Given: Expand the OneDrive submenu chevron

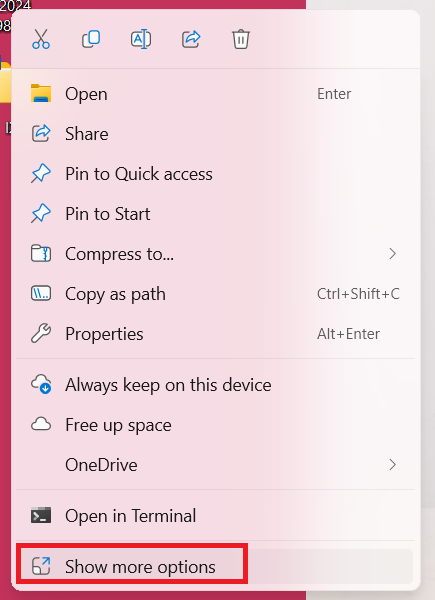Looking at the screenshot, I should pyautogui.click(x=393, y=465).
